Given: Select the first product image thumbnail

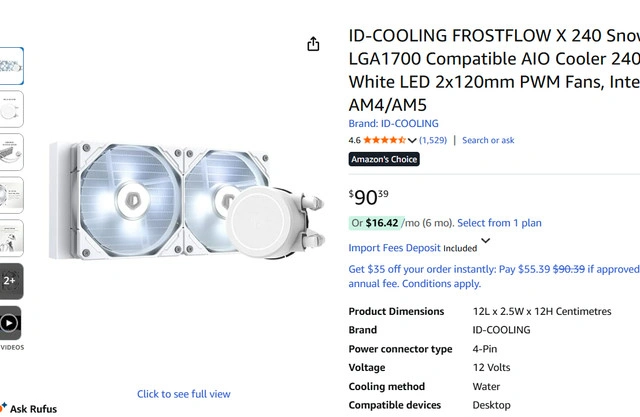Looking at the screenshot, I should [x=10, y=66].
